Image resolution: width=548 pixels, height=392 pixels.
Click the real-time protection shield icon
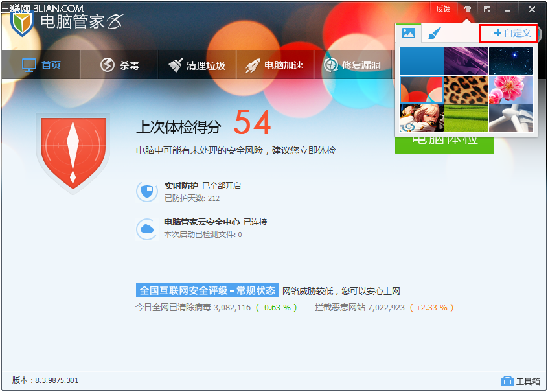click(146, 191)
